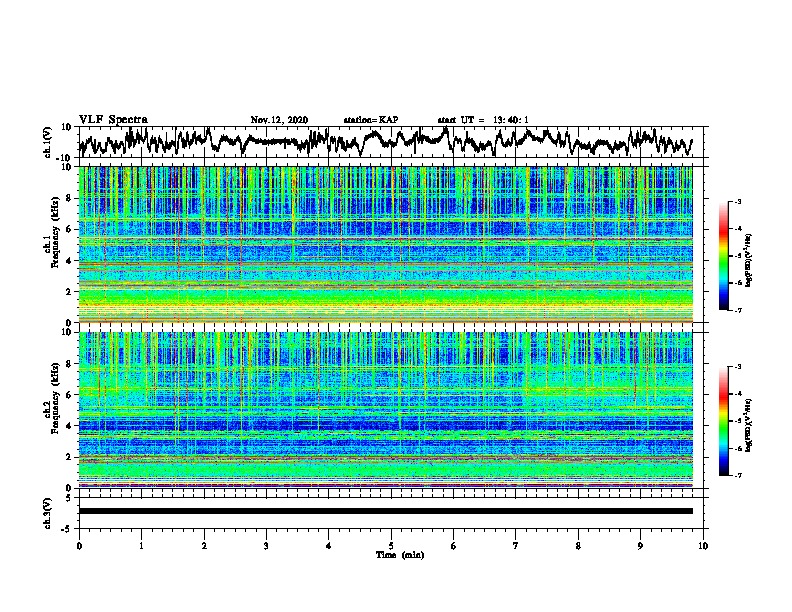Click the "5" tick on ch.3(V) axis
This screenshot has width=792, height=612.
pyautogui.click(x=69, y=498)
